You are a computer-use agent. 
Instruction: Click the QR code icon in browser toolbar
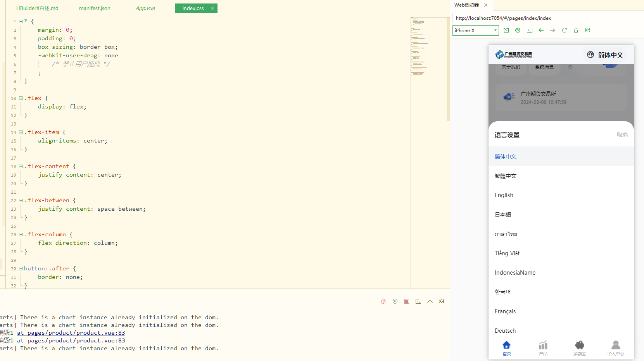tap(587, 30)
